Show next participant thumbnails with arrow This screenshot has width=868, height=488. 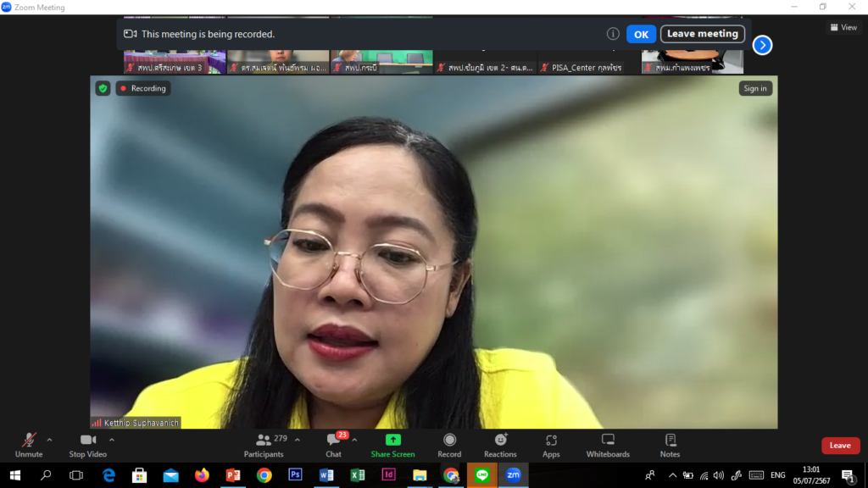[x=762, y=45]
